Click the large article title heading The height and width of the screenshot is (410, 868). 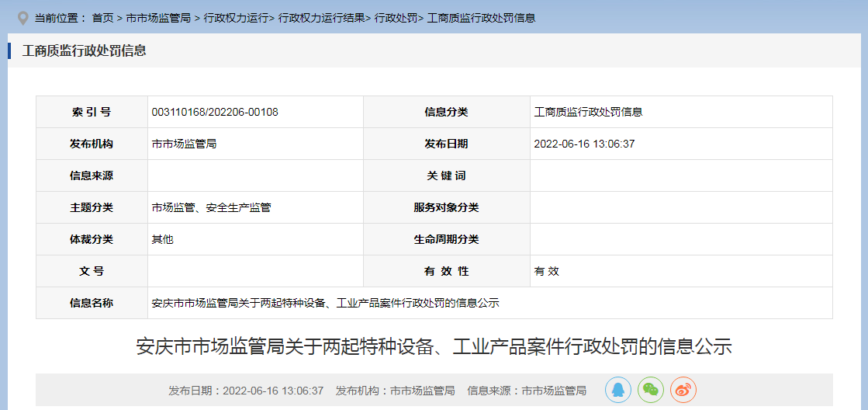pos(434,347)
